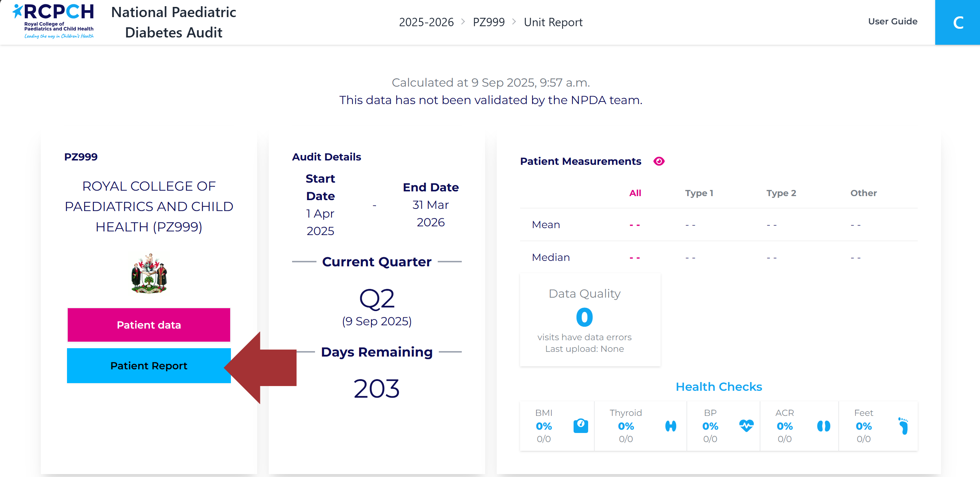Click the ACR kidneys icon
The width and height of the screenshot is (980, 477).
[823, 426]
